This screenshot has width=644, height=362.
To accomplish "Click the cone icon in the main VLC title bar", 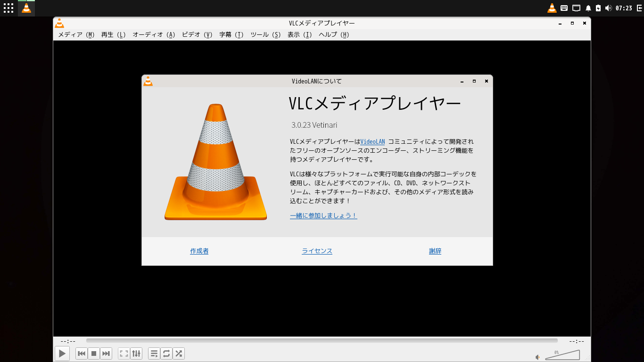I will click(59, 23).
